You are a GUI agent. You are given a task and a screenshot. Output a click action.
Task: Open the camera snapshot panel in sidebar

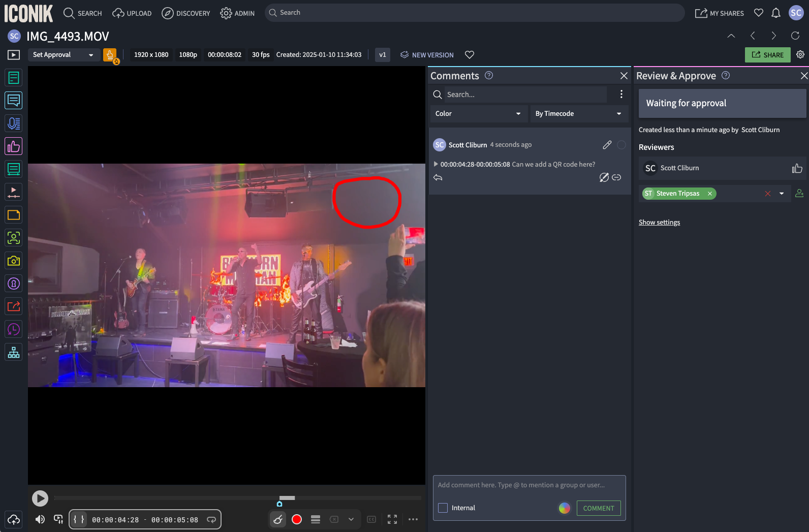[14, 261]
